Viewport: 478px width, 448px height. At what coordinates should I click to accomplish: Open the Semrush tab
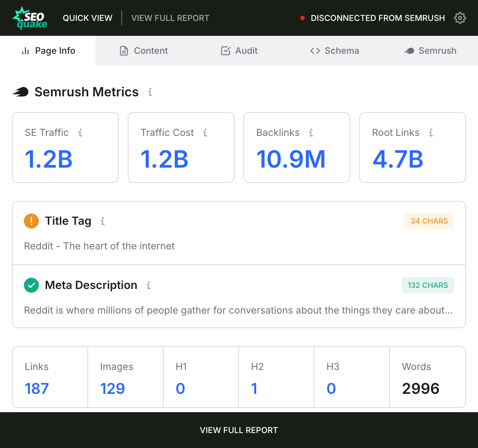coord(430,51)
